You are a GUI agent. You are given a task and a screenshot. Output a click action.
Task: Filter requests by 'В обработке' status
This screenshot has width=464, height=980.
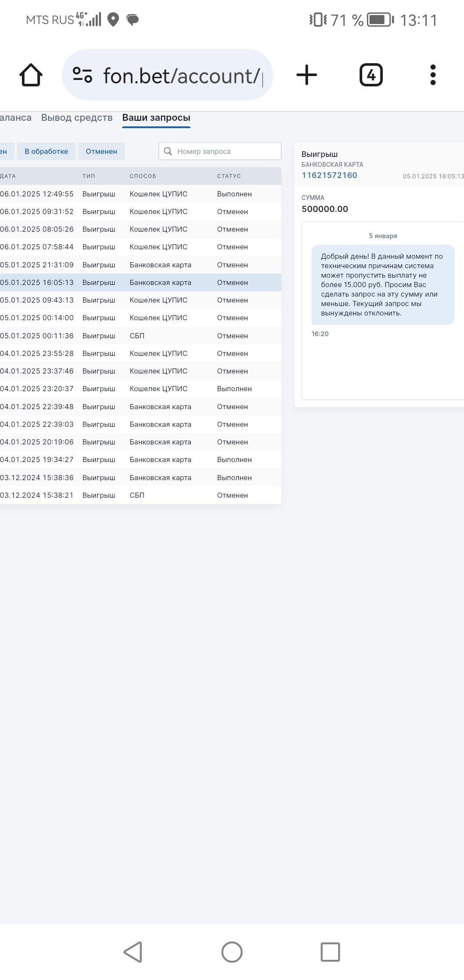click(46, 151)
